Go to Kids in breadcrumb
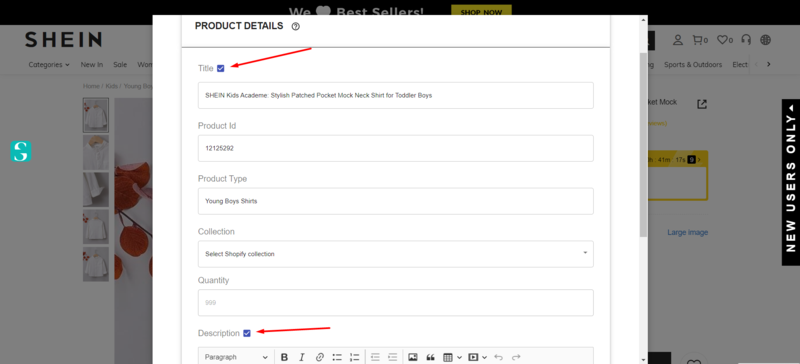Image resolution: width=800 pixels, height=364 pixels. 112,86
